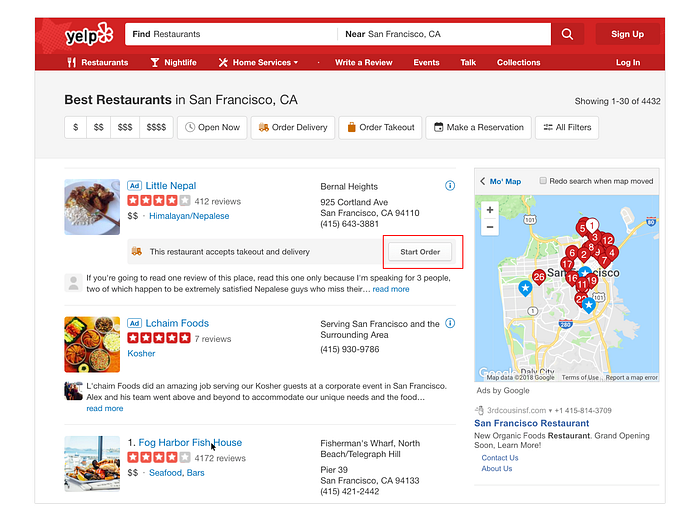Expand the Home Services dropdown

pyautogui.click(x=258, y=63)
